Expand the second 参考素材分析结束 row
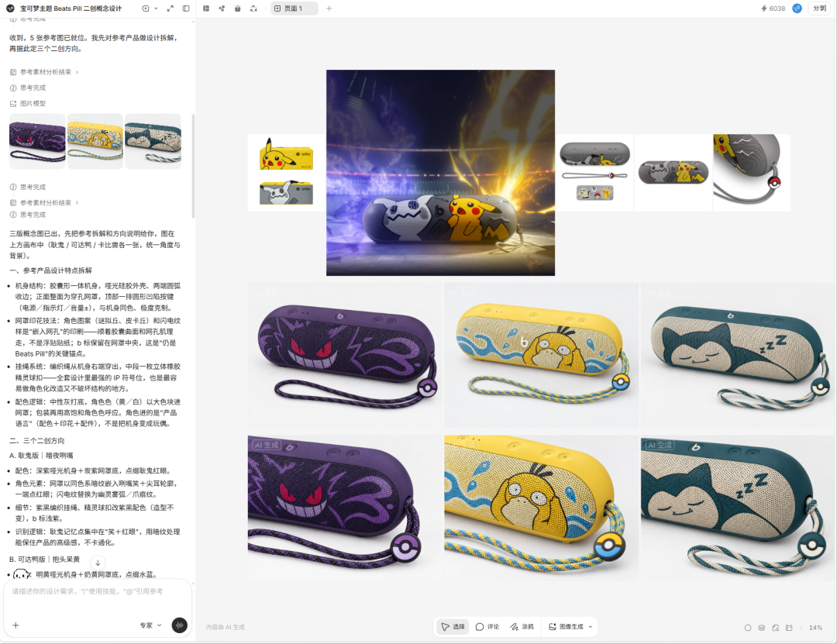The height and width of the screenshot is (644, 837). [x=44, y=203]
